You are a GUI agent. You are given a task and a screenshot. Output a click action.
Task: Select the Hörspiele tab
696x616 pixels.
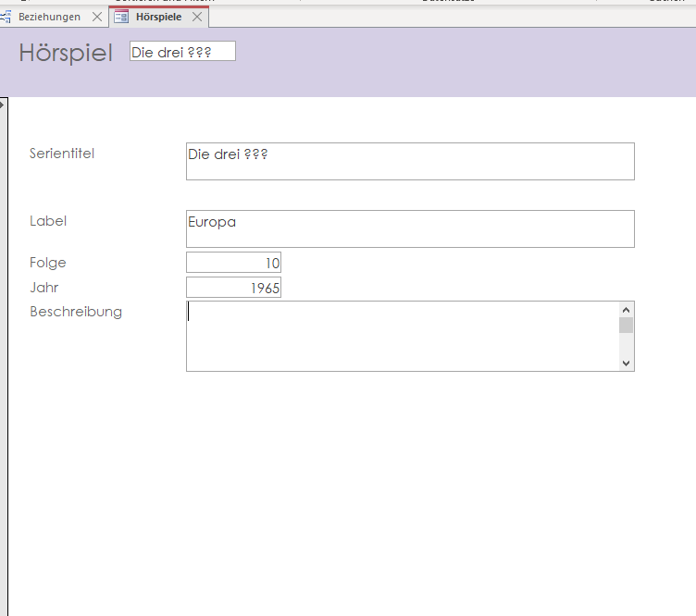(158, 17)
